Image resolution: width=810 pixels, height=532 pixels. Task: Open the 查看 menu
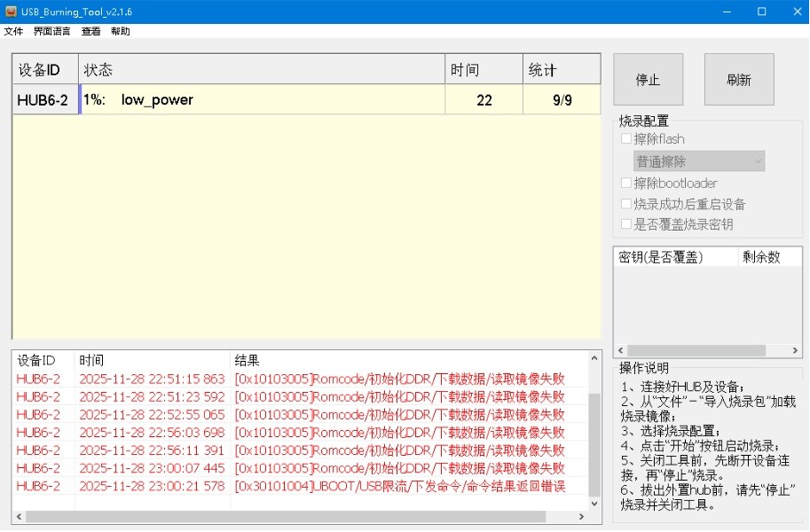tap(91, 31)
